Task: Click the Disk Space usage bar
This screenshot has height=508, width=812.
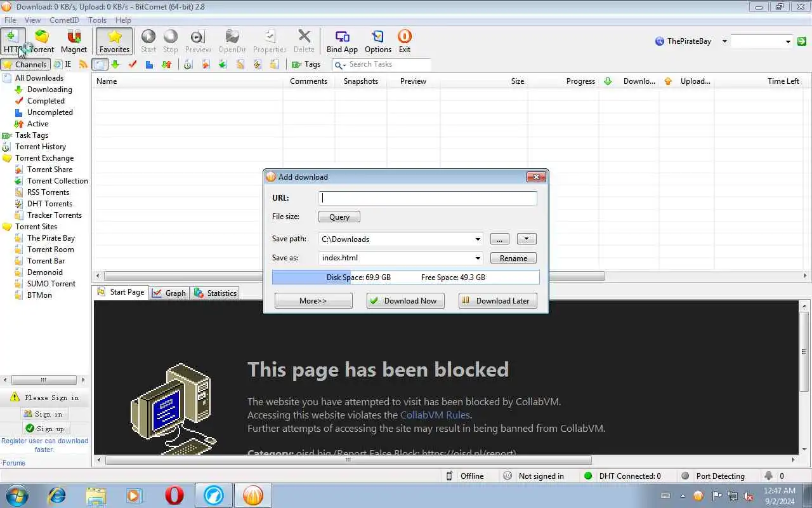Action: (x=405, y=277)
